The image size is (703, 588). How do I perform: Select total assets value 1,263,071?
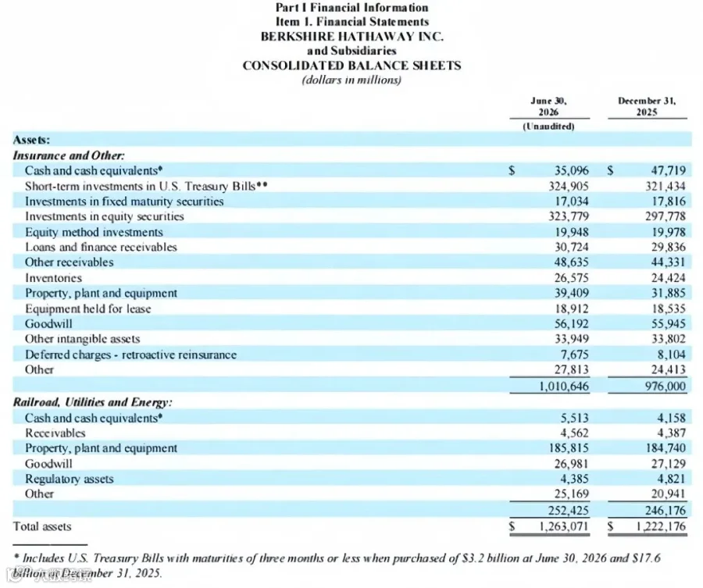point(563,526)
